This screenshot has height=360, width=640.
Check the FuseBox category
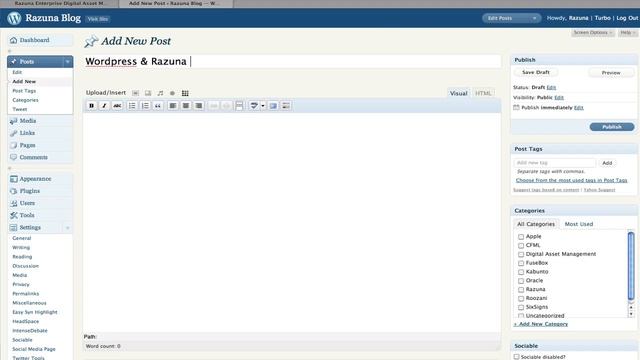tap(521, 263)
